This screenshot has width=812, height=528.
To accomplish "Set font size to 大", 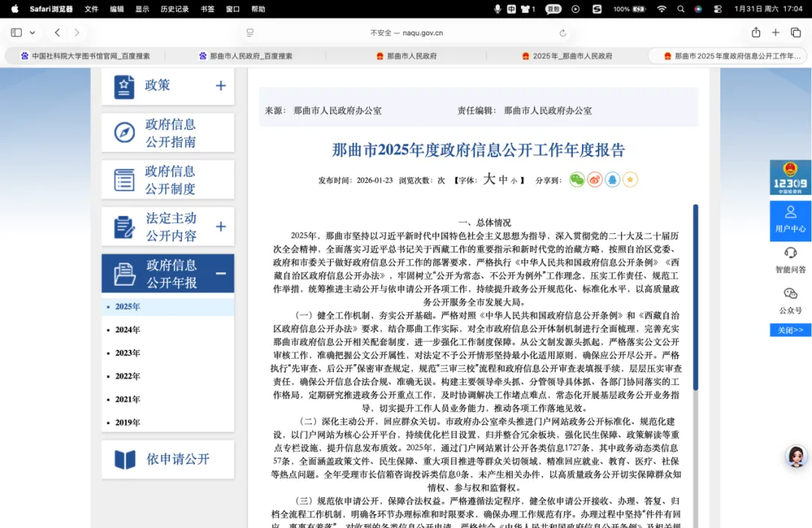I will click(x=489, y=179).
